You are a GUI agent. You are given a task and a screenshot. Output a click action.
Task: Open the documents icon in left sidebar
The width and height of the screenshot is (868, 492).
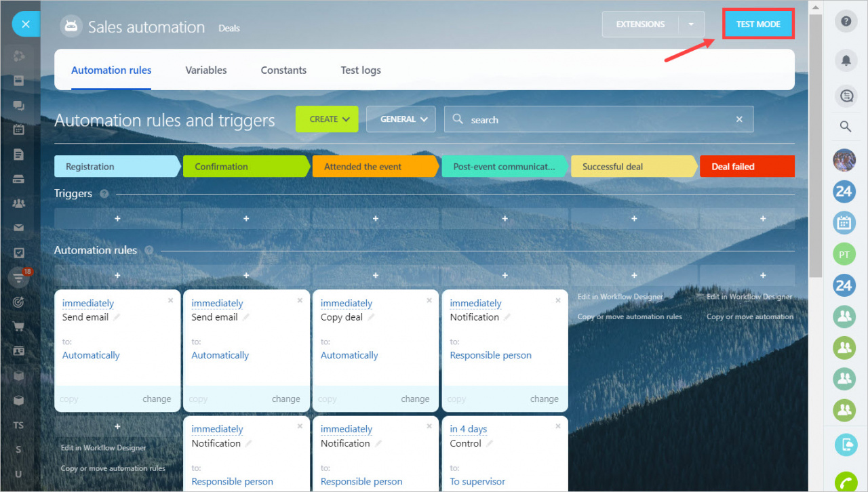pyautogui.click(x=18, y=155)
